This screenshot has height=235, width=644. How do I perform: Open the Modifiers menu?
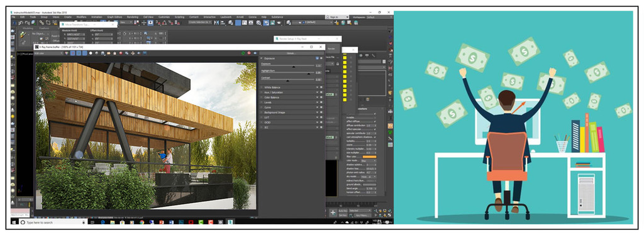tap(81, 17)
